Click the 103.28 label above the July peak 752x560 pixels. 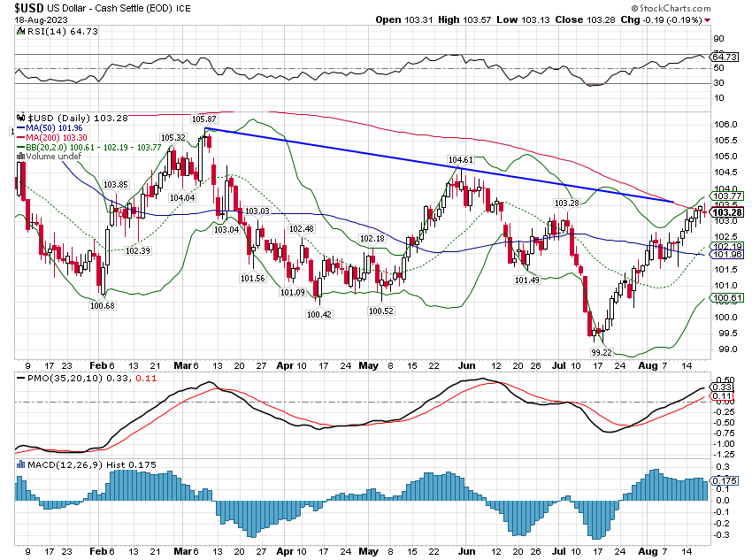point(567,203)
